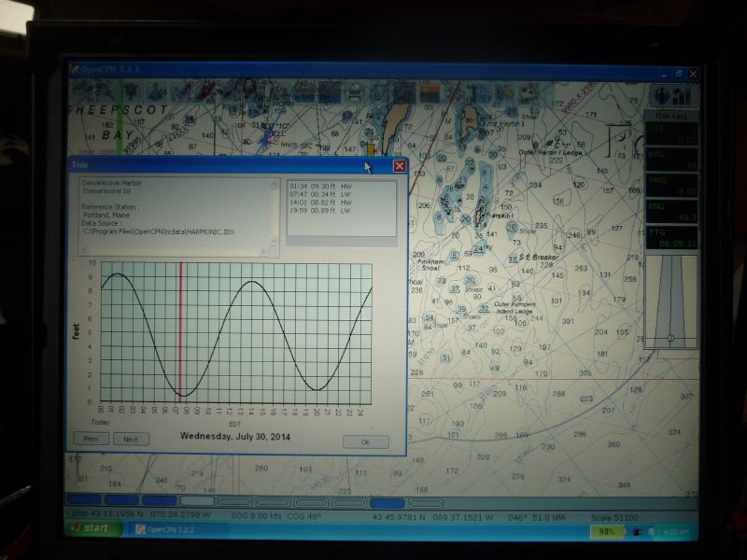This screenshot has height=560, width=747.
Task: Click the Zoom In toolbar icon
Action: (x=80, y=91)
